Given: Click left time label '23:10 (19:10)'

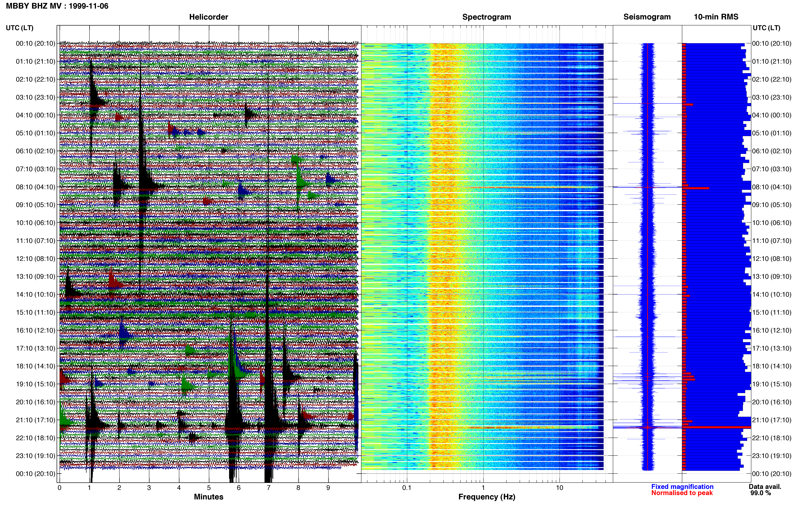Looking at the screenshot, I should click(36, 456).
